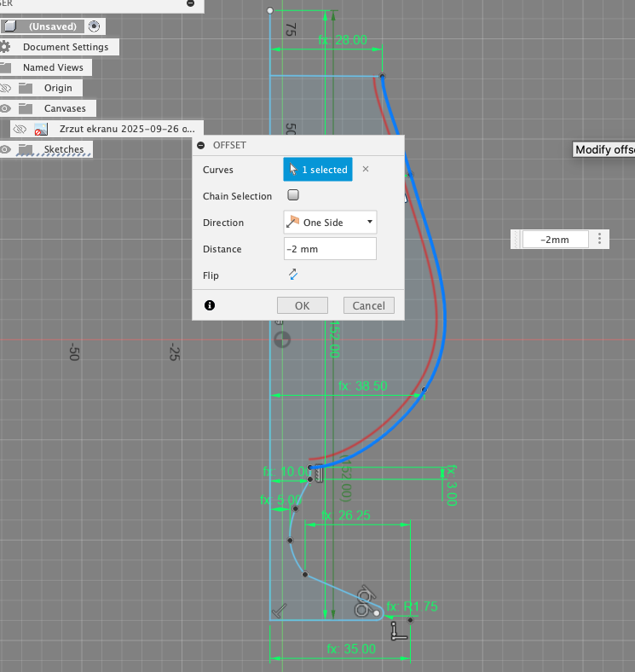Show the Origin folder via eye icon

coord(6,88)
